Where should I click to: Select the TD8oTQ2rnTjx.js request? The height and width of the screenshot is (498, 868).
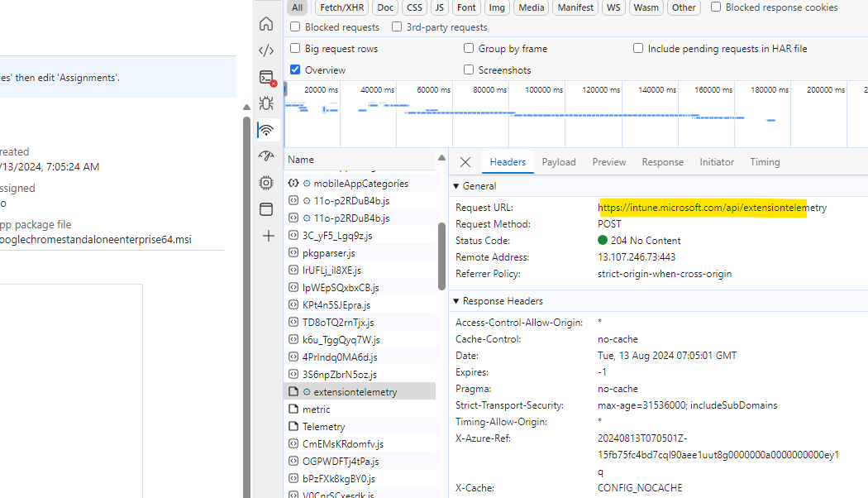coord(337,323)
